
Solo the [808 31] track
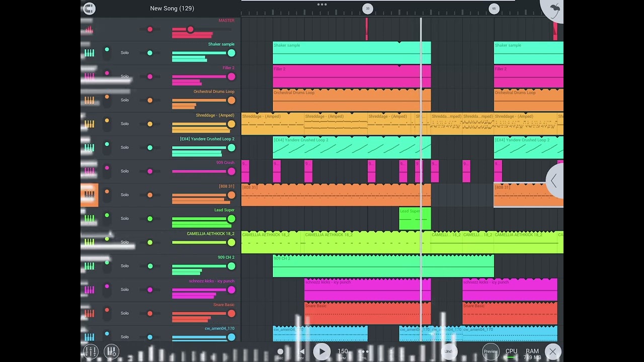[125, 195]
